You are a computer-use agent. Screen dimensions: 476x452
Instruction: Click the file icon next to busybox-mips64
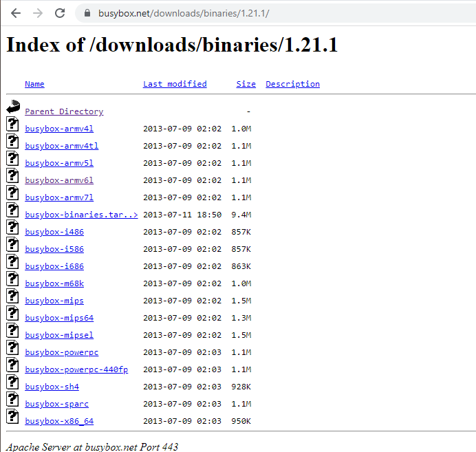tap(13, 314)
